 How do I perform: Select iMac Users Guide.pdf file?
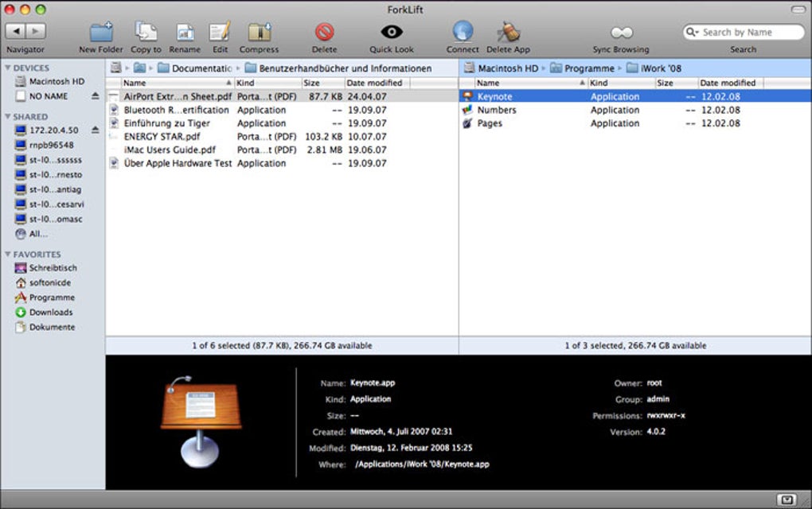point(282,150)
